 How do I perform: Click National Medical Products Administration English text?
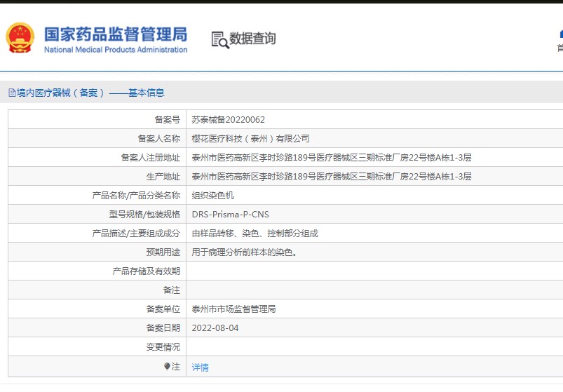[x=116, y=50]
